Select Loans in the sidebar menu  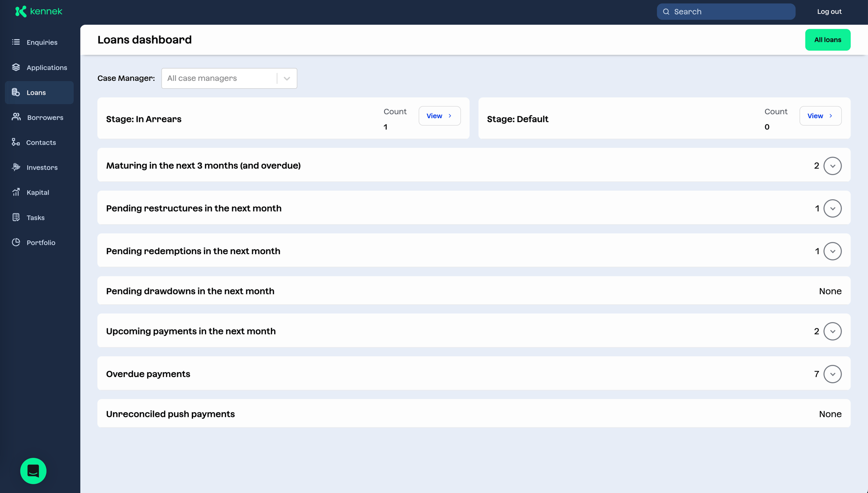pos(39,93)
